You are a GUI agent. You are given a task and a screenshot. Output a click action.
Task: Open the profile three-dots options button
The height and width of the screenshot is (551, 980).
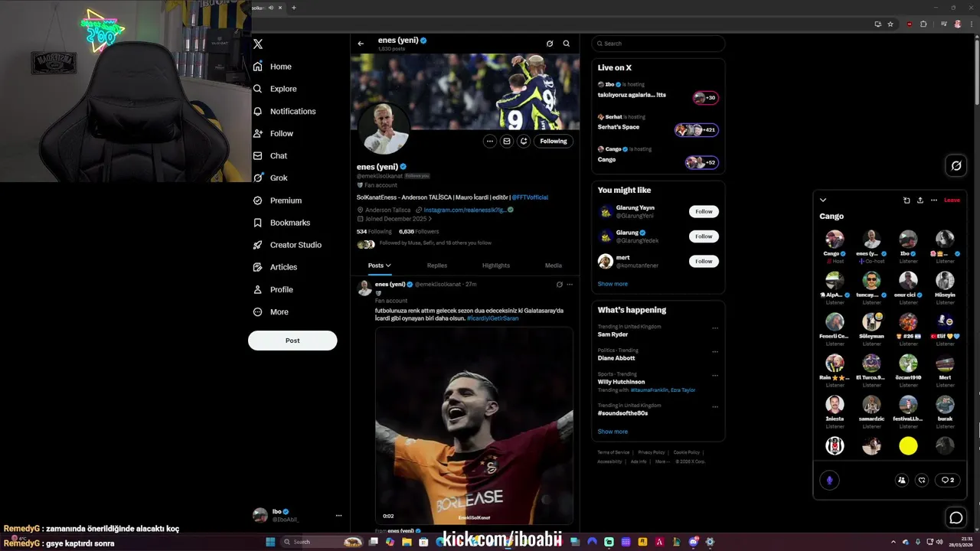(x=490, y=141)
